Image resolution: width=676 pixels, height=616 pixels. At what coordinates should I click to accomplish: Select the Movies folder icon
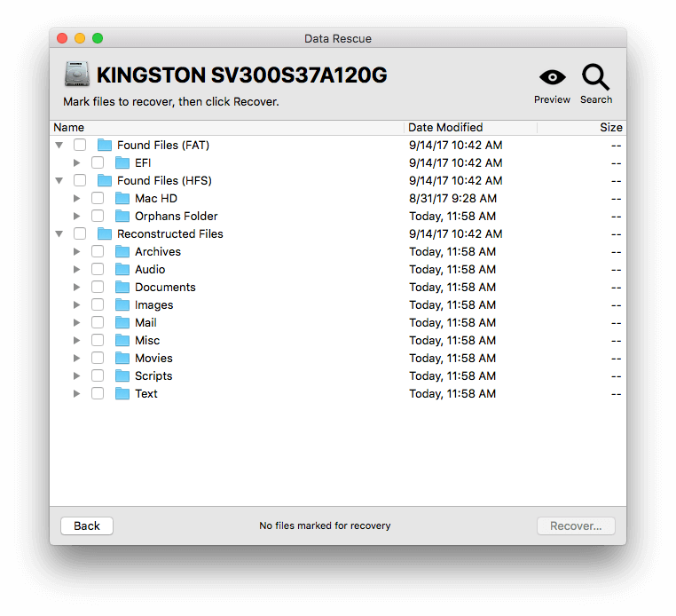coord(122,358)
